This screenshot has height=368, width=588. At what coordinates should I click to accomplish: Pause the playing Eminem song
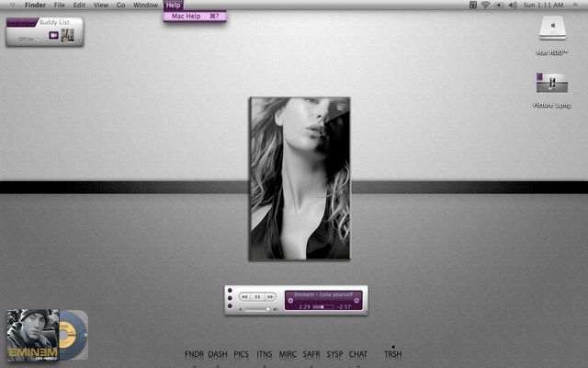coord(257,297)
